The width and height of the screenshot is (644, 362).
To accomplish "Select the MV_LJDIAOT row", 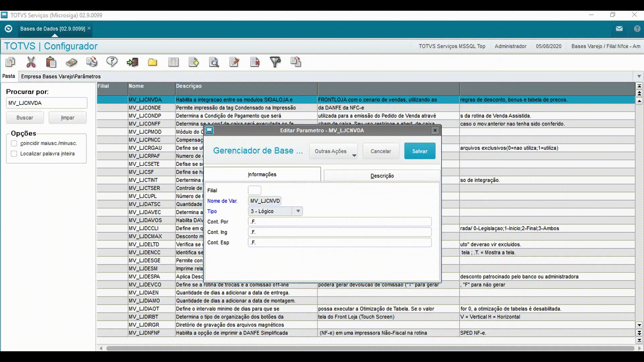I will (x=366, y=309).
